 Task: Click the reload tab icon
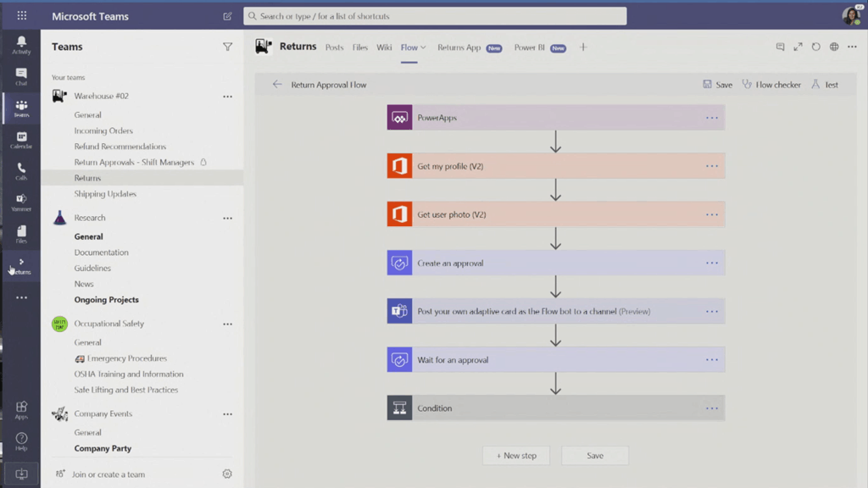point(815,47)
